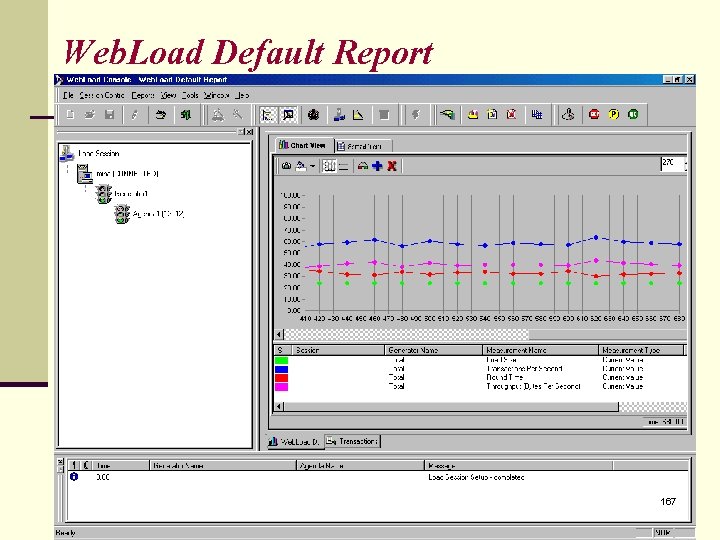The width and height of the screenshot is (720, 540).
Task: Click the Agenda Name log column header
Action: coord(360,465)
